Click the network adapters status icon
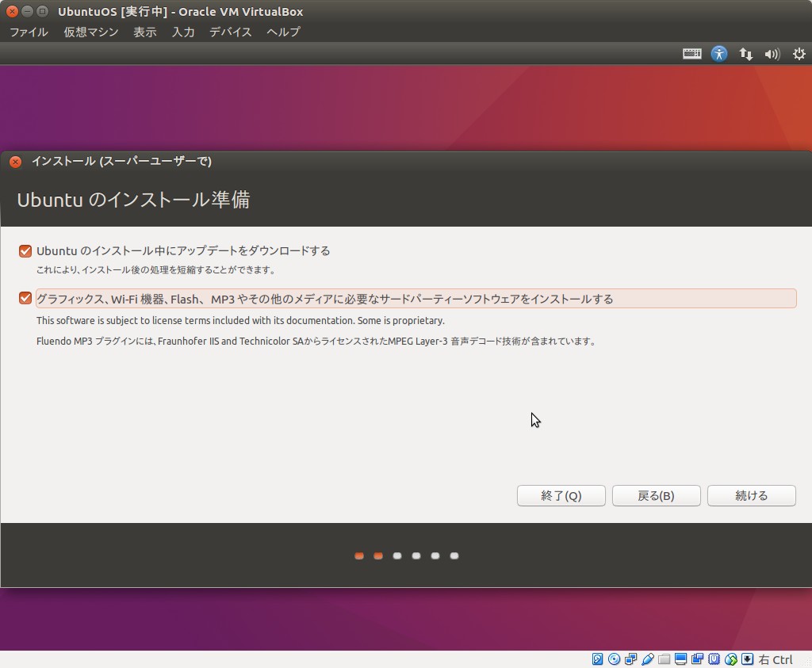The image size is (812, 668). [630, 658]
